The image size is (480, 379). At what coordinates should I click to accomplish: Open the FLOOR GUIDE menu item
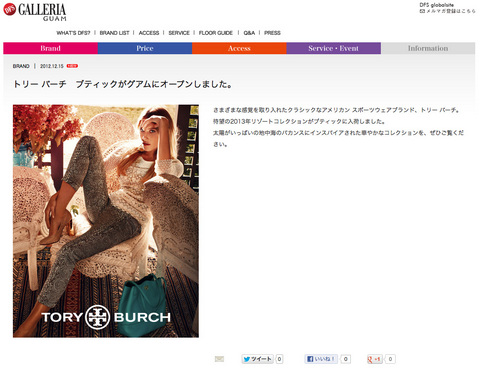216,33
